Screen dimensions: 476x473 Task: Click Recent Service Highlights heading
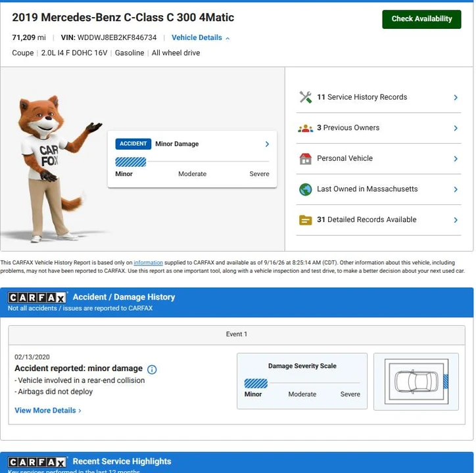pos(122,461)
